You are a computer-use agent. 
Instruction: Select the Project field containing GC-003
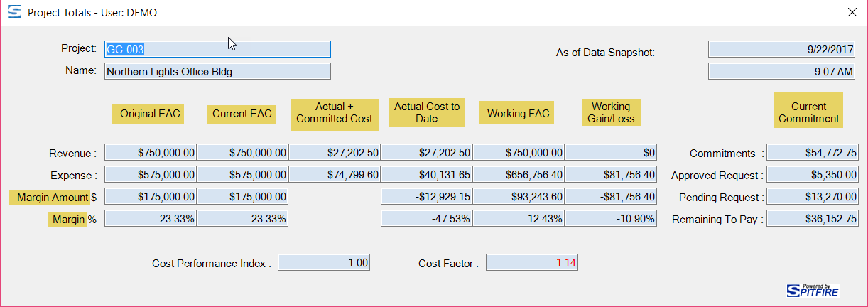[217, 49]
